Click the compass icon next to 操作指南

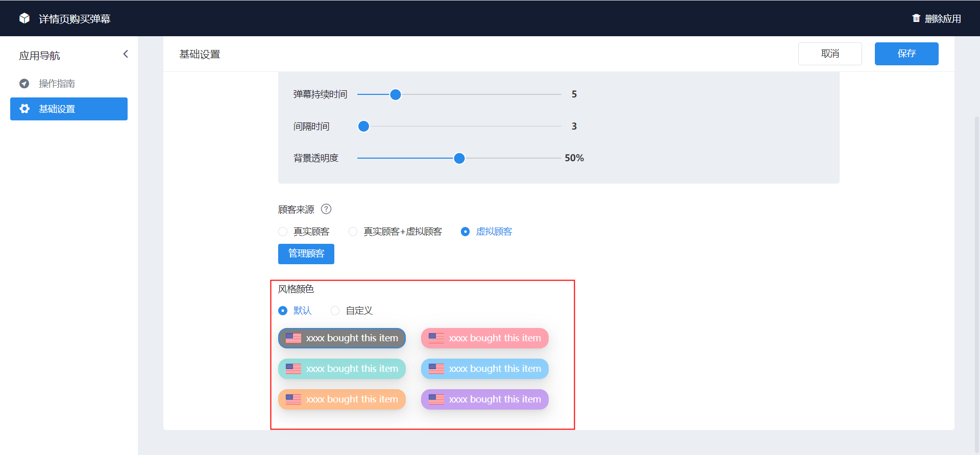point(24,84)
